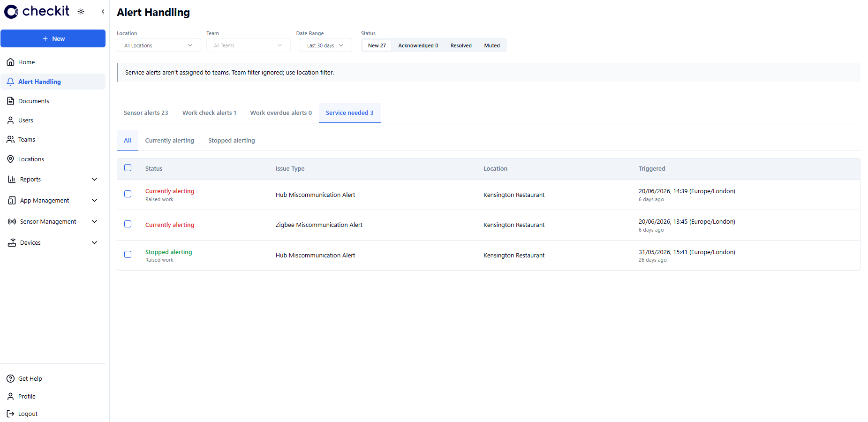Viewport: 868px width, 422px height.
Task: Switch to the Sensor alerts 23 tab
Action: [146, 113]
